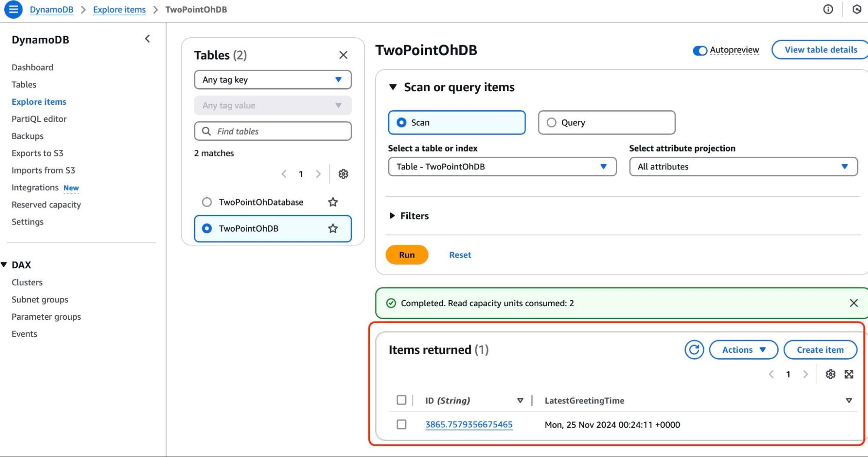Viewport: 868px width, 457px height.
Task: Open tables list preferences gear
Action: [343, 174]
